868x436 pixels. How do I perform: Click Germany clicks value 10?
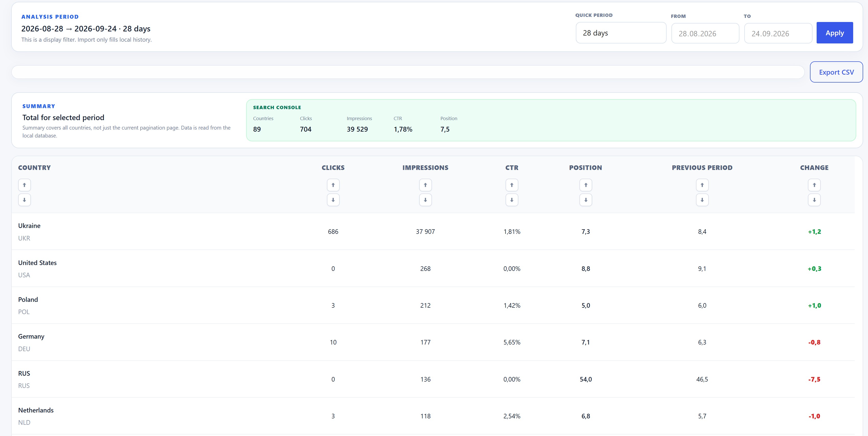point(333,342)
